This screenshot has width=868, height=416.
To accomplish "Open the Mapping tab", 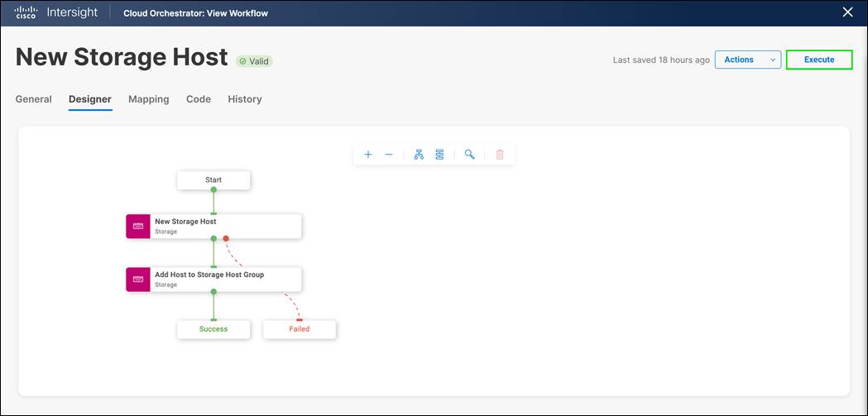I will 149,99.
